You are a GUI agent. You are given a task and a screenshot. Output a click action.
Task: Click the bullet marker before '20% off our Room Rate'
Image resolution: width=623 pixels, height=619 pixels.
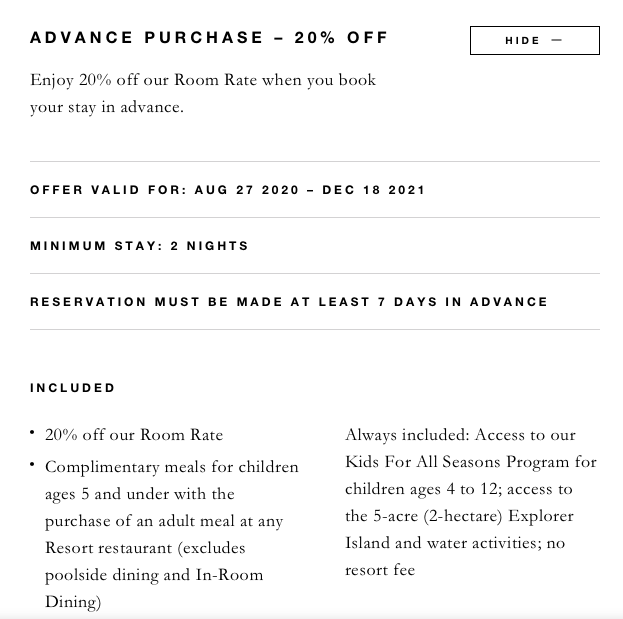[33, 433]
